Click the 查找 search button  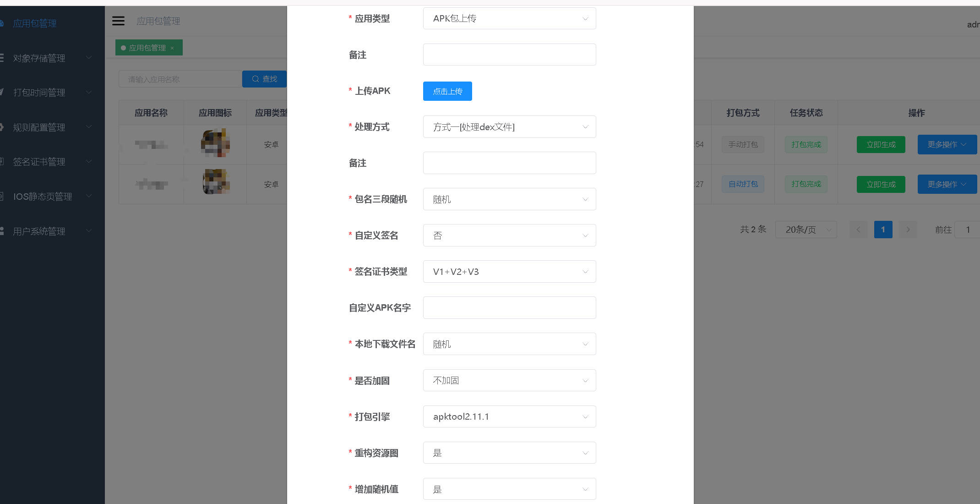click(264, 79)
